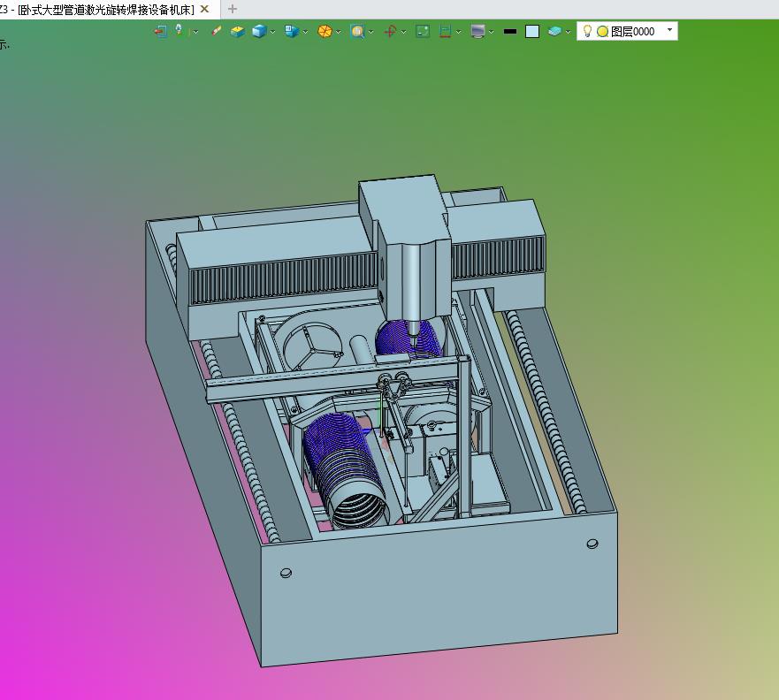This screenshot has width=779, height=700.
Task: Expand the dimension bracket dropdown
Action: (459, 32)
